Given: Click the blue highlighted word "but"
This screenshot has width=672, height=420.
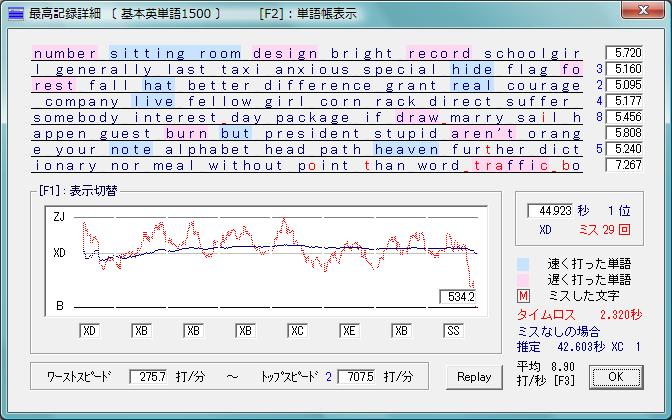Looking at the screenshot, I should click(x=235, y=133).
